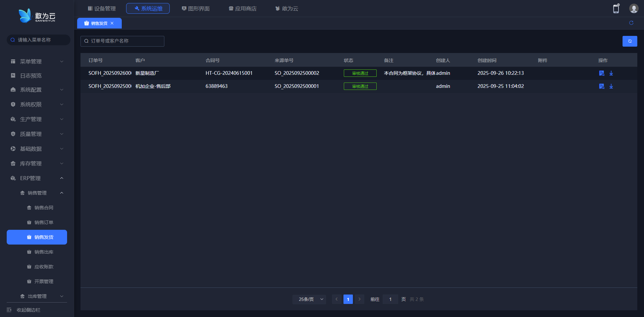This screenshot has width=644, height=317.
Task: Open the 应用商店 top menu
Action: click(x=243, y=8)
